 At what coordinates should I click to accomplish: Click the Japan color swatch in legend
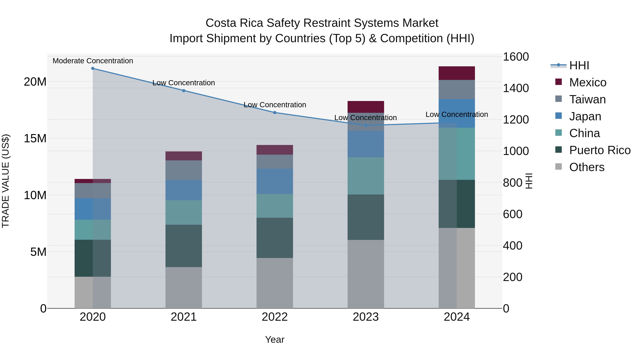[x=558, y=116]
